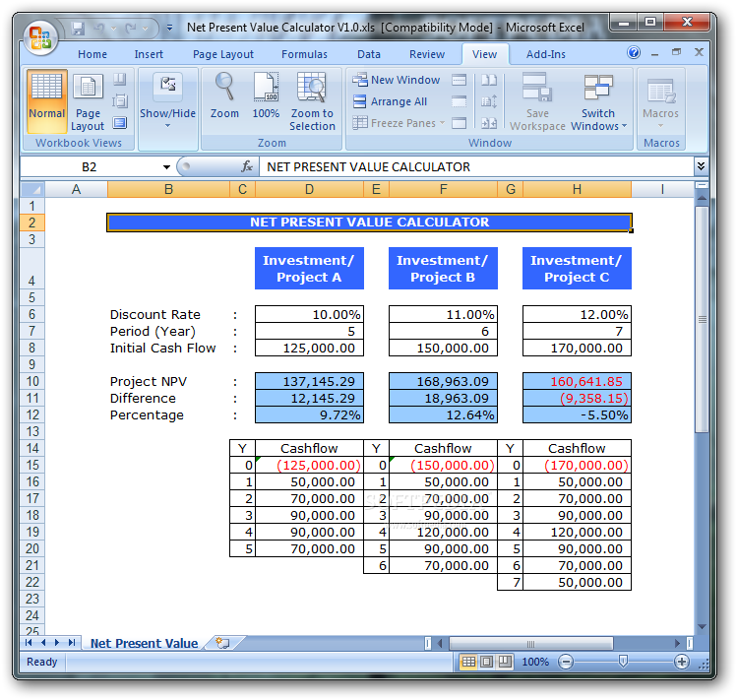Click the 100% zoom level in status bar
Viewport: 737px width, 700px height.
click(x=535, y=663)
